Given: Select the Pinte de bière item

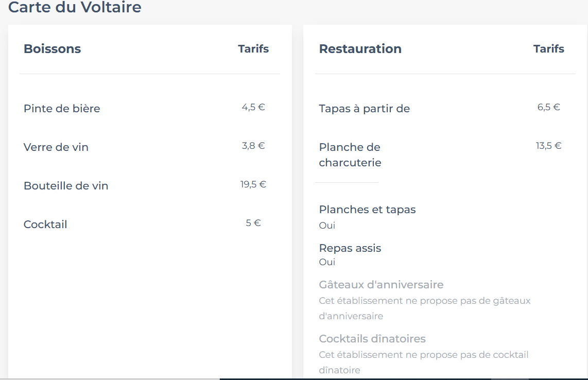Looking at the screenshot, I should [62, 109].
